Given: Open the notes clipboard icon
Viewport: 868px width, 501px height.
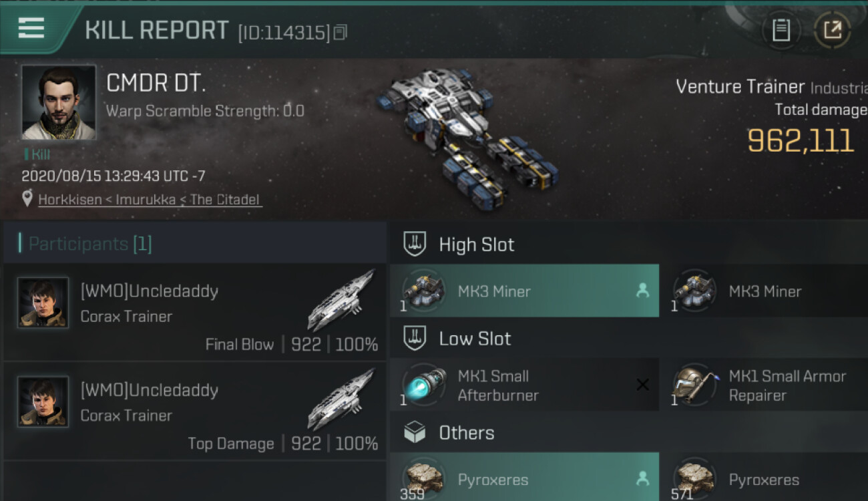Looking at the screenshot, I should pos(781,30).
